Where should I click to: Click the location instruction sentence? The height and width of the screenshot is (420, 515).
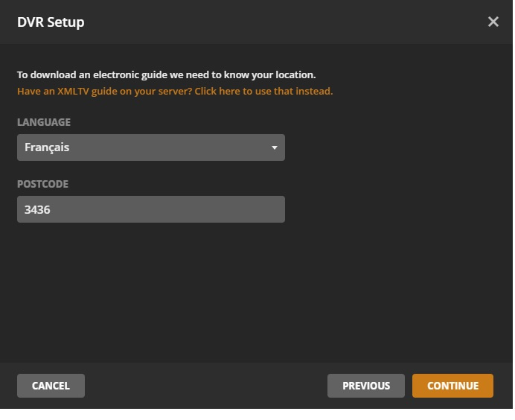[167, 75]
